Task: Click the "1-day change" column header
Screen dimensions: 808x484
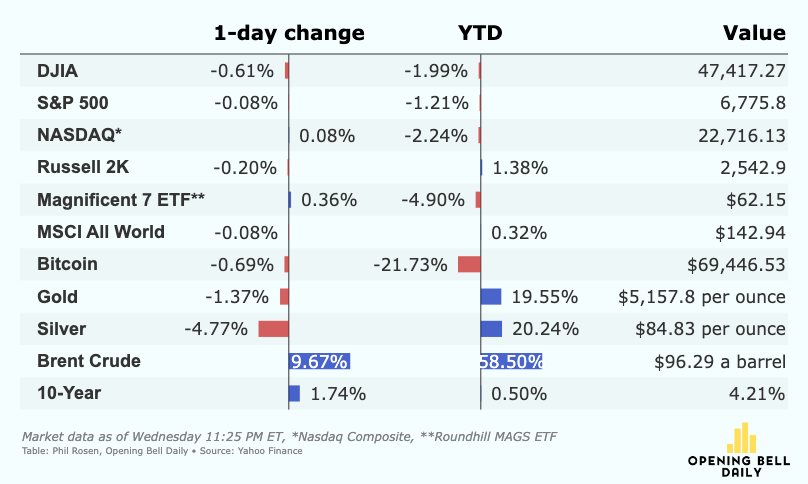Action: [289, 33]
